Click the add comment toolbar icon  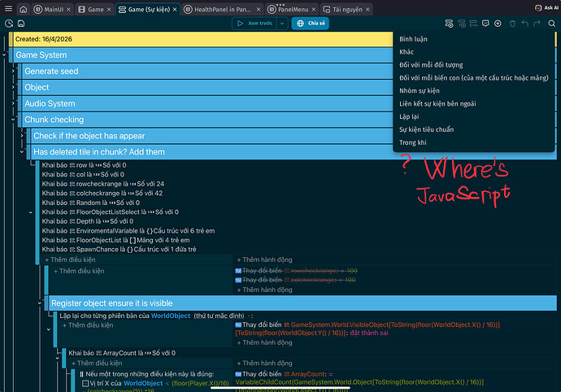[x=485, y=24]
